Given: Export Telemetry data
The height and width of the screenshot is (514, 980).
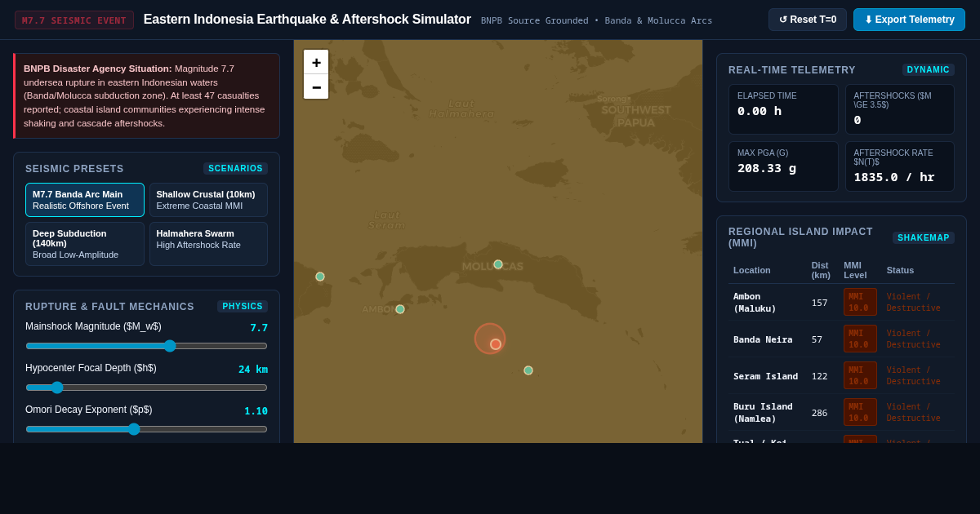Looking at the screenshot, I should pyautogui.click(x=909, y=20).
